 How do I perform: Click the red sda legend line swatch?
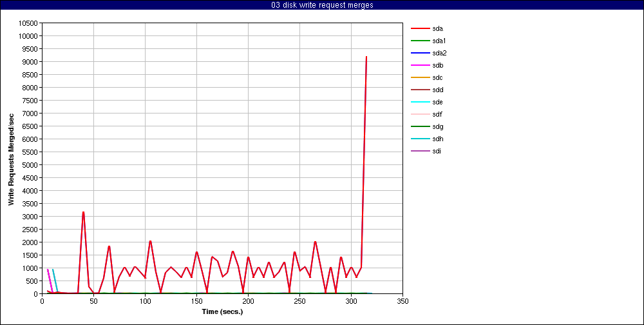click(420, 29)
